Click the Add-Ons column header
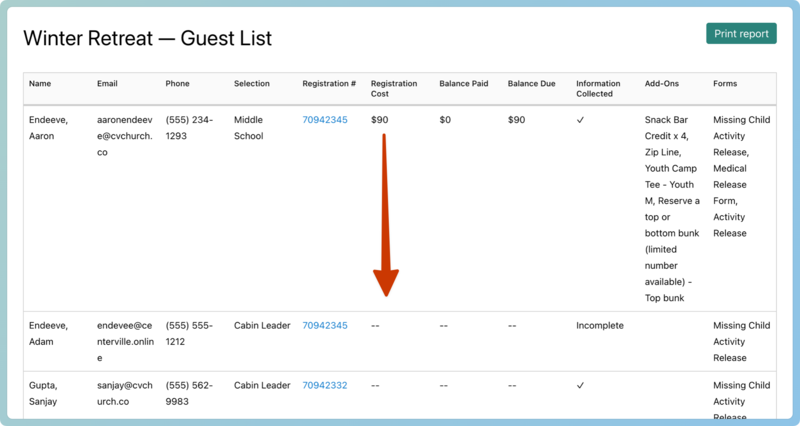Screen dimensions: 800x426 [661, 84]
